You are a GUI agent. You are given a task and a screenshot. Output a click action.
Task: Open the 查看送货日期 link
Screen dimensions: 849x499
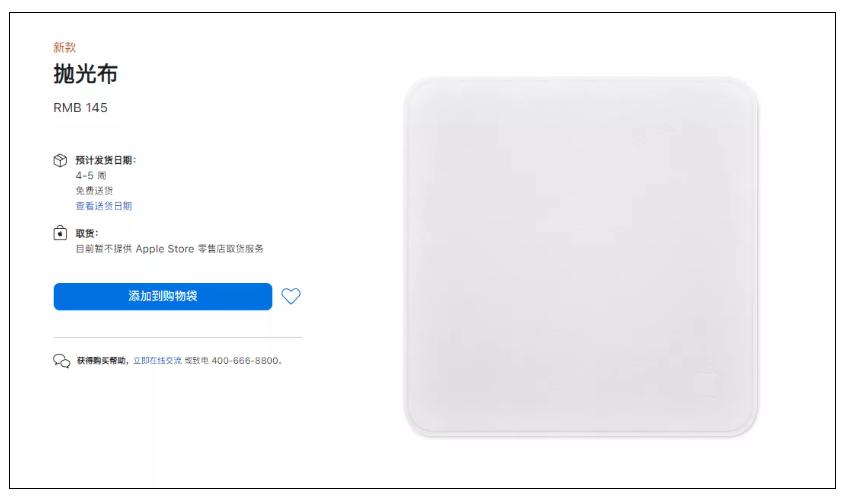104,206
